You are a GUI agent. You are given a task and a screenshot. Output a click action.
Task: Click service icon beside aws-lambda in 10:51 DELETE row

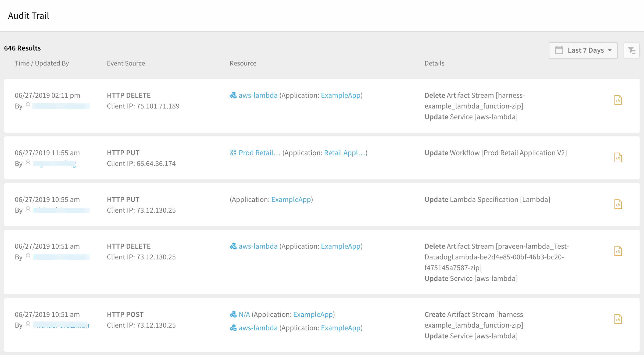coord(233,246)
